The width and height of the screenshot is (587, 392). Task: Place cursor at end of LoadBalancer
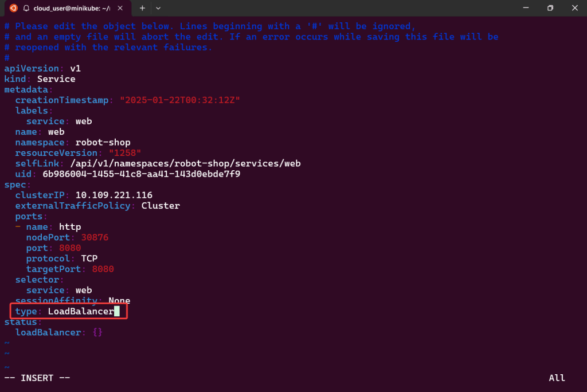coord(116,311)
